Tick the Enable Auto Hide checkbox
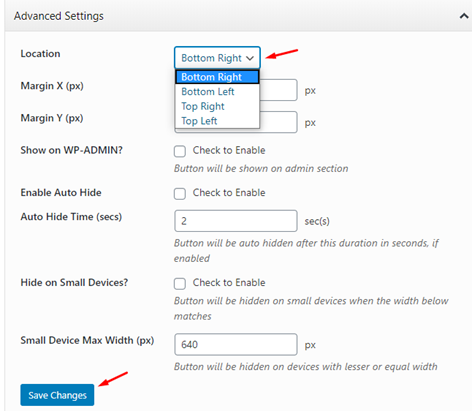Image resolution: width=472 pixels, height=411 pixels. tap(180, 194)
